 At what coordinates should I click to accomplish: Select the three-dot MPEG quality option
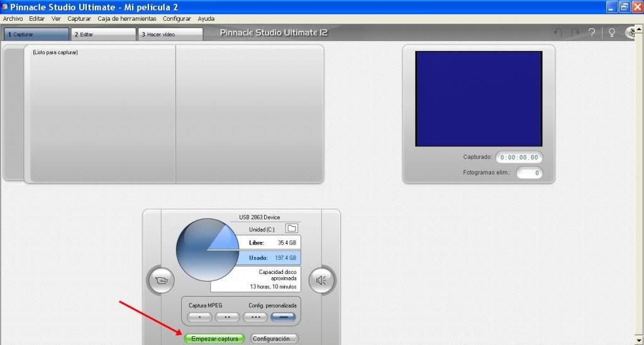click(x=255, y=317)
